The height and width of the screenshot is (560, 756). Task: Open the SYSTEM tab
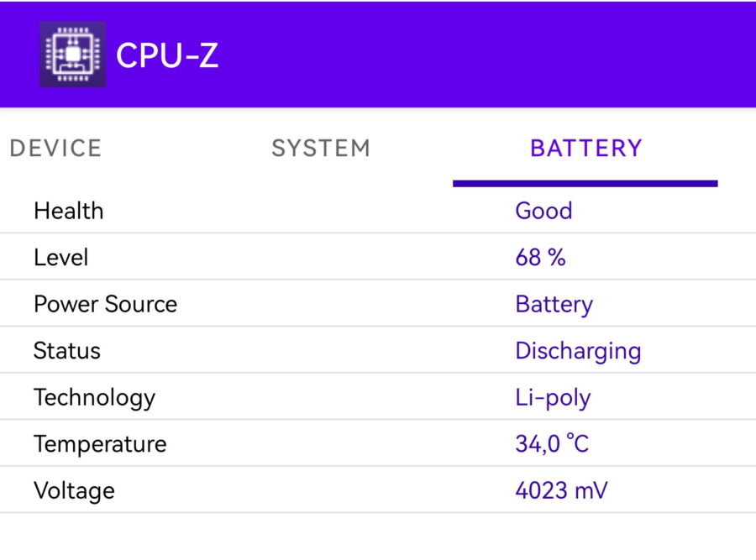tap(321, 148)
